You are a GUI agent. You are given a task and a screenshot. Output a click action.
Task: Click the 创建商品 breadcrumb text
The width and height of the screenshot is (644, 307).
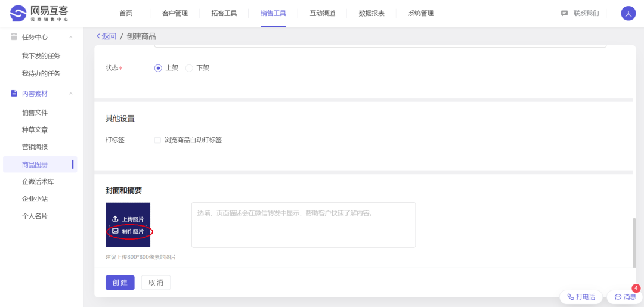point(141,36)
